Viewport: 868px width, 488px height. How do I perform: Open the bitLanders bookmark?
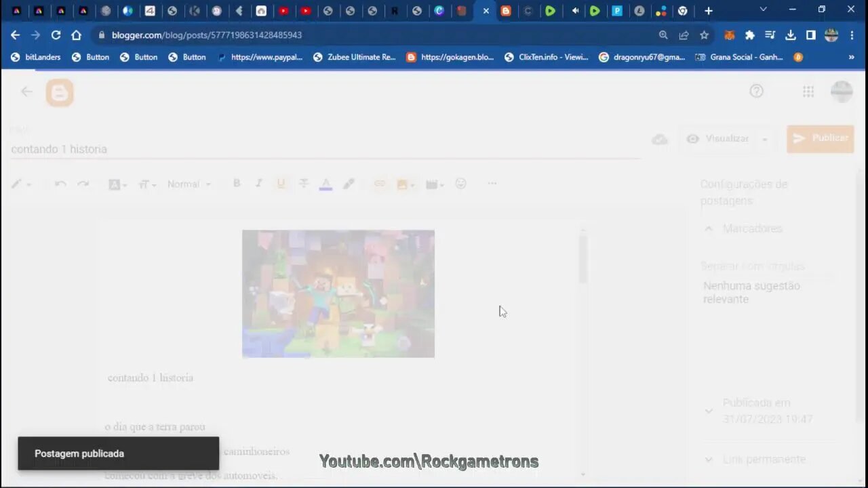(36, 57)
